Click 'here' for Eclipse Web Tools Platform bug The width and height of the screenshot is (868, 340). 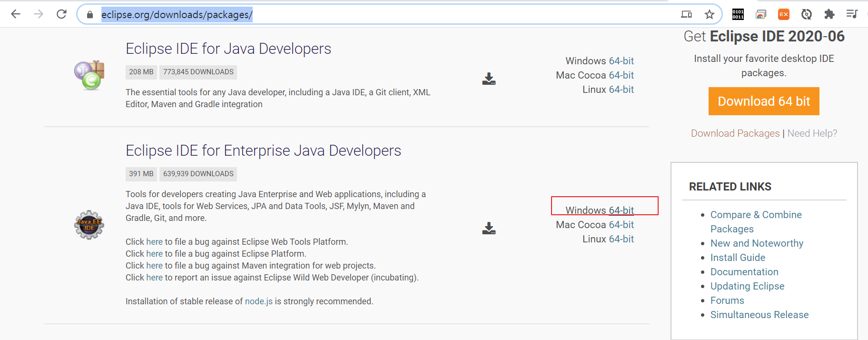[154, 242]
